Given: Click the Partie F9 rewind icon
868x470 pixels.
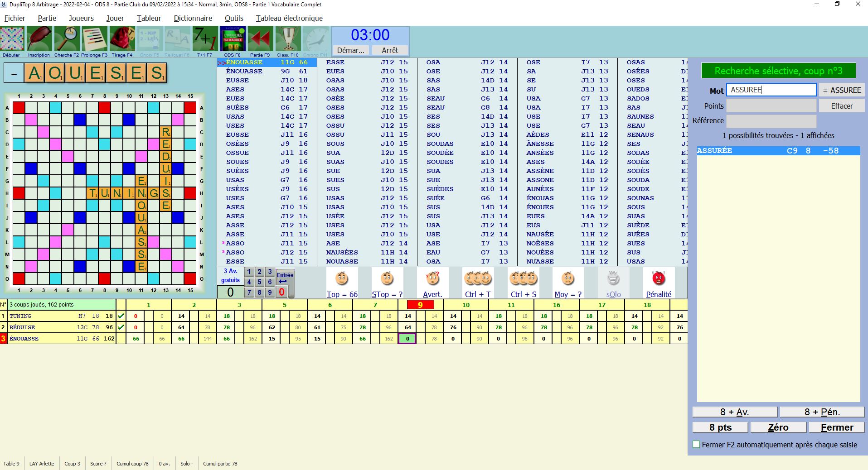Looking at the screenshot, I should (260, 39).
